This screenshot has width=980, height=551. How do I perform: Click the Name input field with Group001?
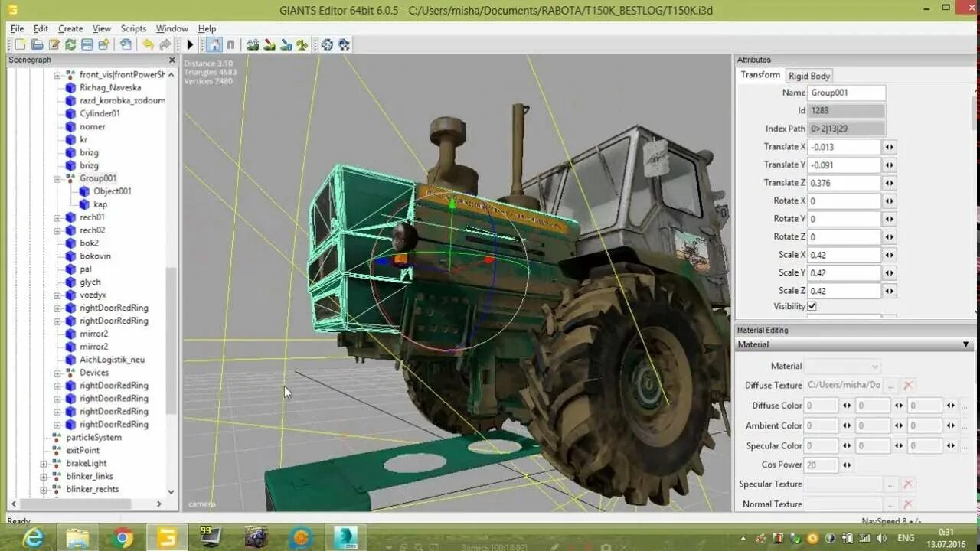846,93
